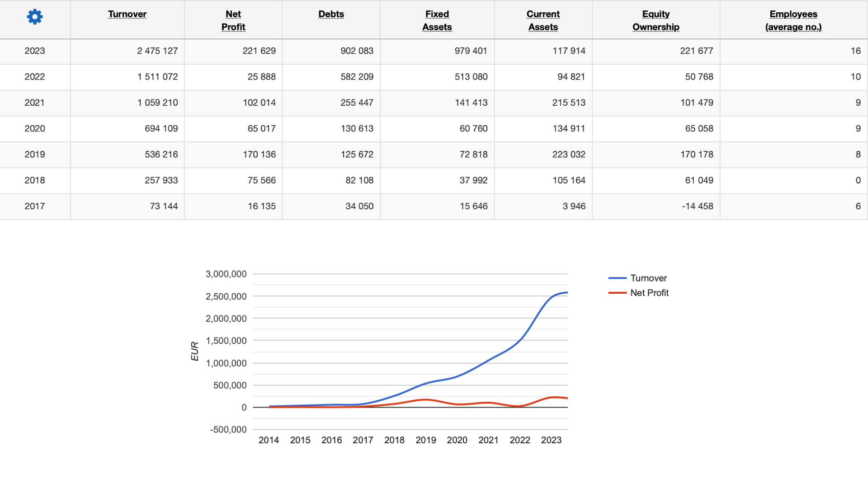
Task: Click the Turnover column header
Action: pos(127,14)
